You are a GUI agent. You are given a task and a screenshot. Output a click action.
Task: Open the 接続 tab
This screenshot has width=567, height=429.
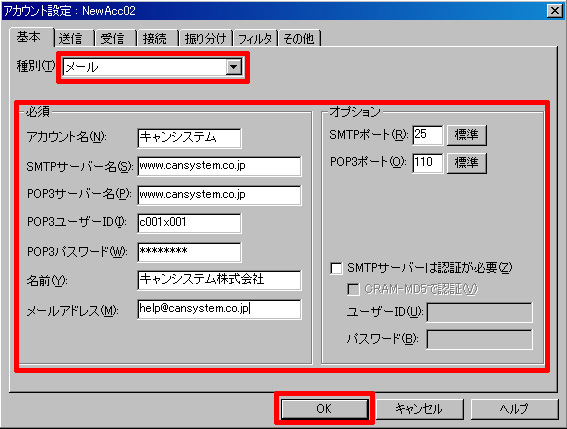[155, 38]
